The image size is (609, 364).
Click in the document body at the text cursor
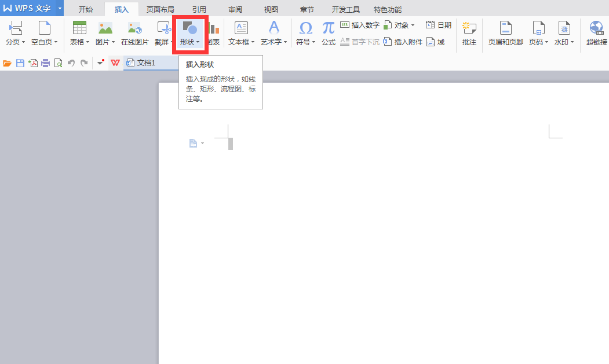coord(230,144)
